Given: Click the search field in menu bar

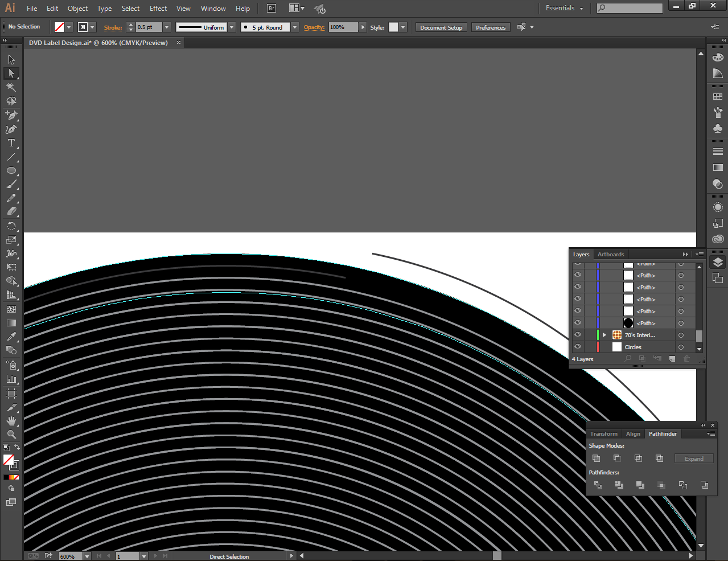Looking at the screenshot, I should click(630, 8).
